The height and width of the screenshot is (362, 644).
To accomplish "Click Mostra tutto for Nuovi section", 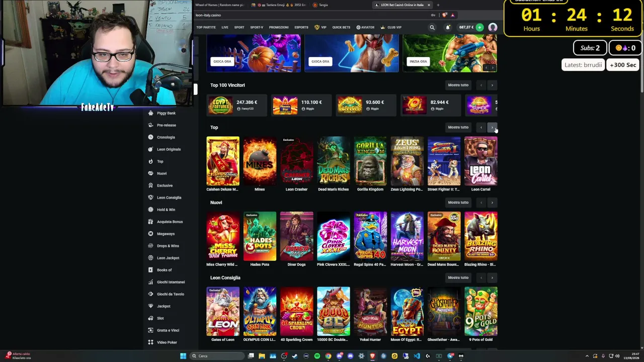I will (458, 203).
